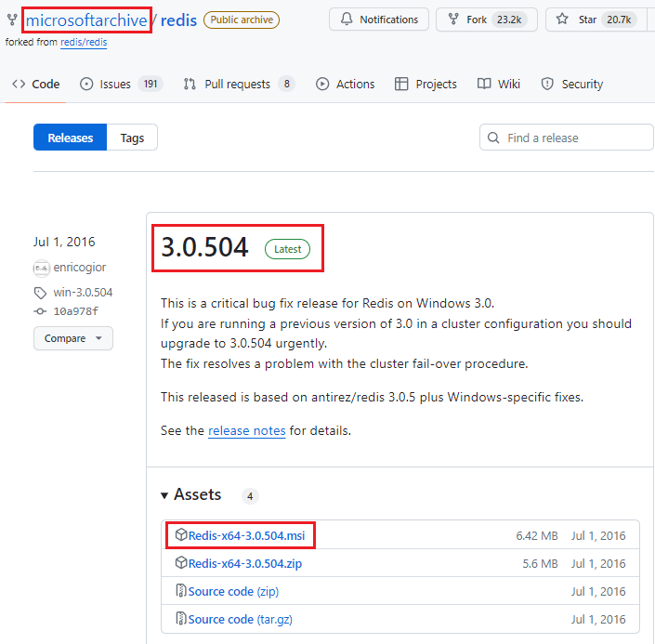655x644 pixels.
Task: Open the Actions tab
Action: pos(345,84)
